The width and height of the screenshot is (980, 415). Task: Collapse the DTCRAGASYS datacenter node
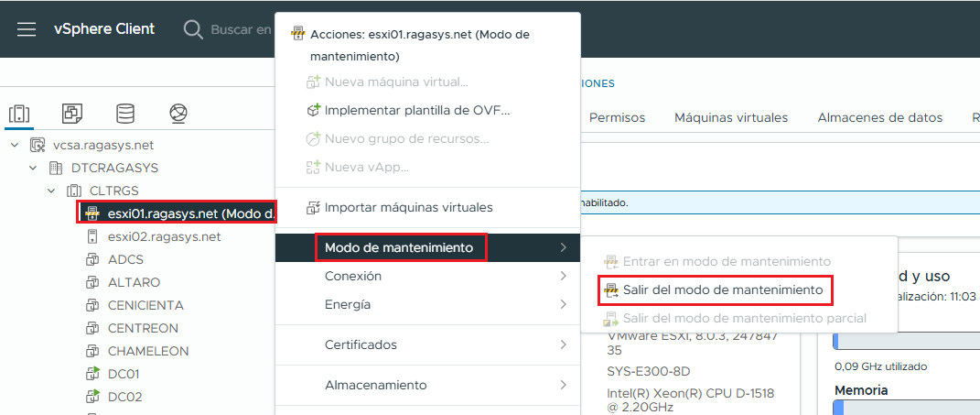click(x=33, y=169)
